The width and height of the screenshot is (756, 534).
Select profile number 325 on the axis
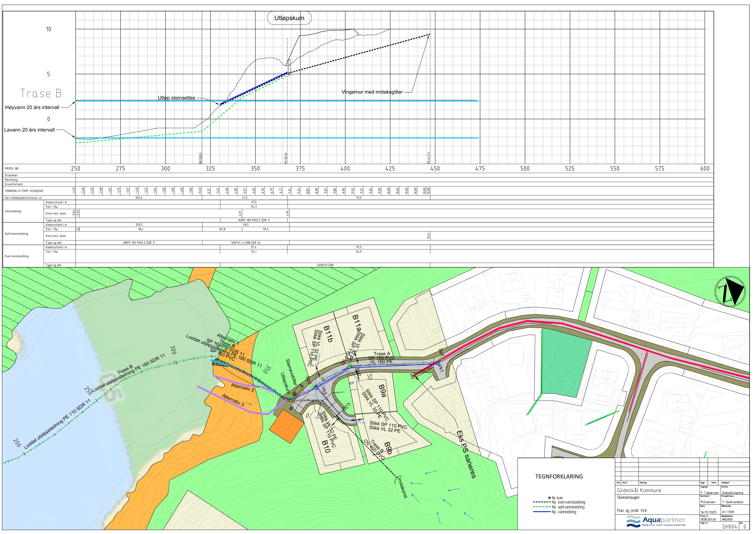210,169
